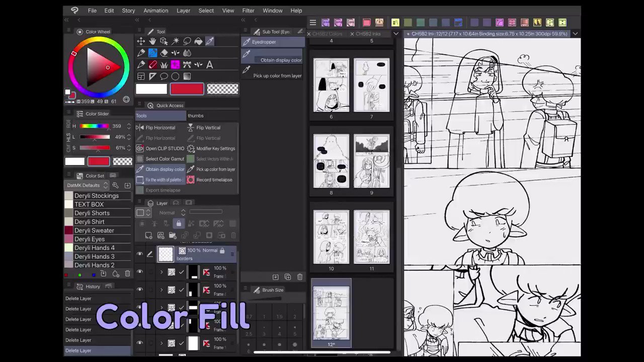The height and width of the screenshot is (362, 644).
Task: Open the hamburger menu above page manager
Action: click(312, 23)
